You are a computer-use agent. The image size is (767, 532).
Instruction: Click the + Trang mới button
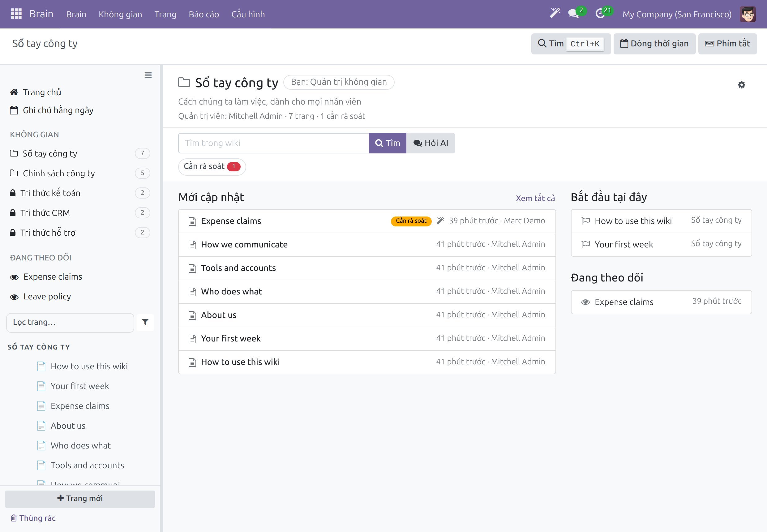tap(80, 499)
